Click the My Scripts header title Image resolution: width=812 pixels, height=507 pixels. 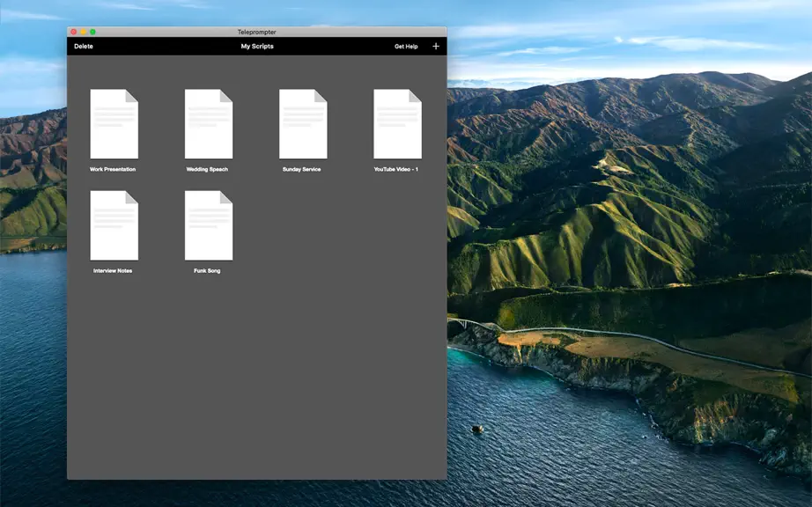(257, 46)
